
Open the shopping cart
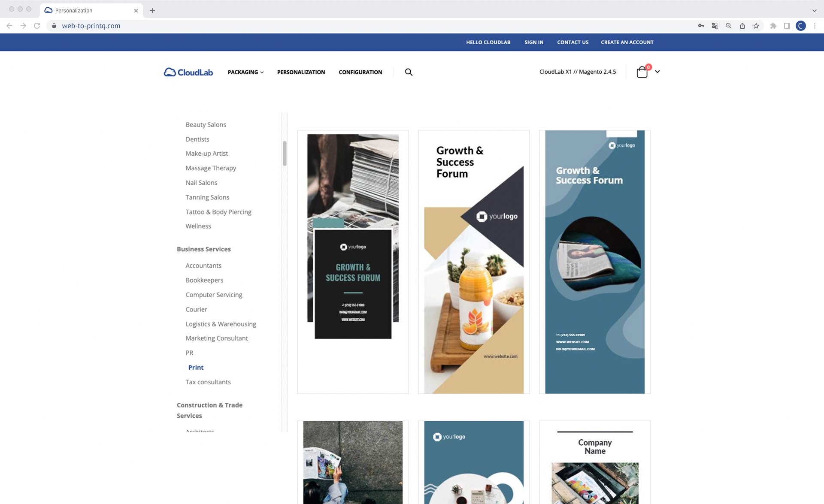click(642, 72)
